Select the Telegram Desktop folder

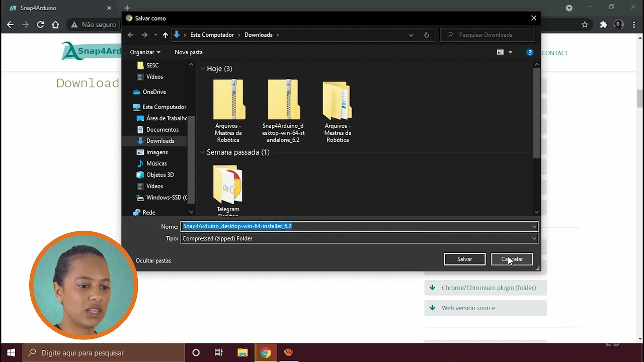click(228, 190)
